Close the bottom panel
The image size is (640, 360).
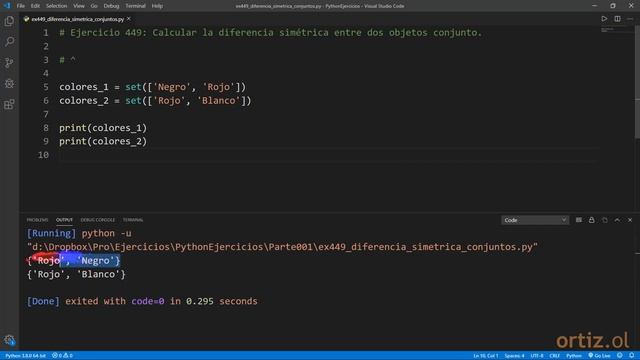(630, 220)
